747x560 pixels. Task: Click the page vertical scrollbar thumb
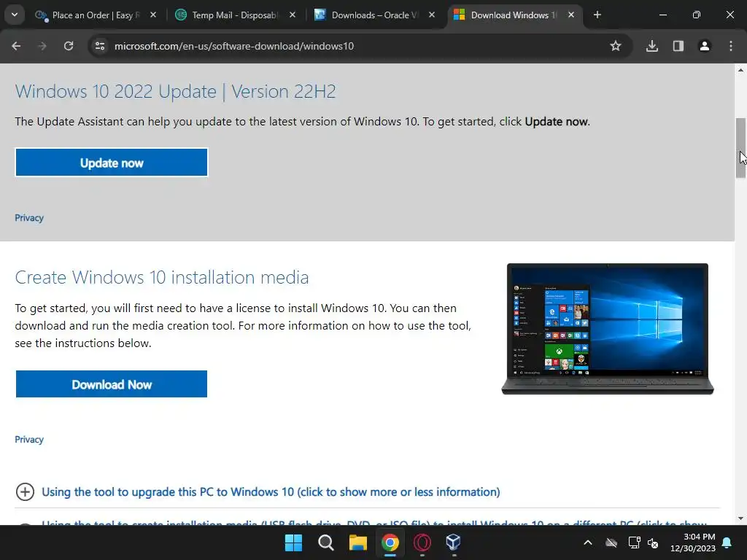740,147
